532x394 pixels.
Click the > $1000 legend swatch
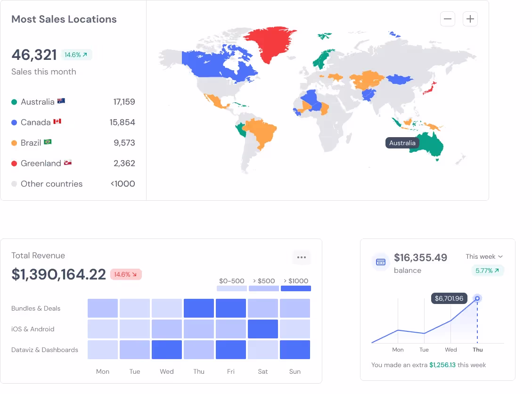(x=296, y=288)
